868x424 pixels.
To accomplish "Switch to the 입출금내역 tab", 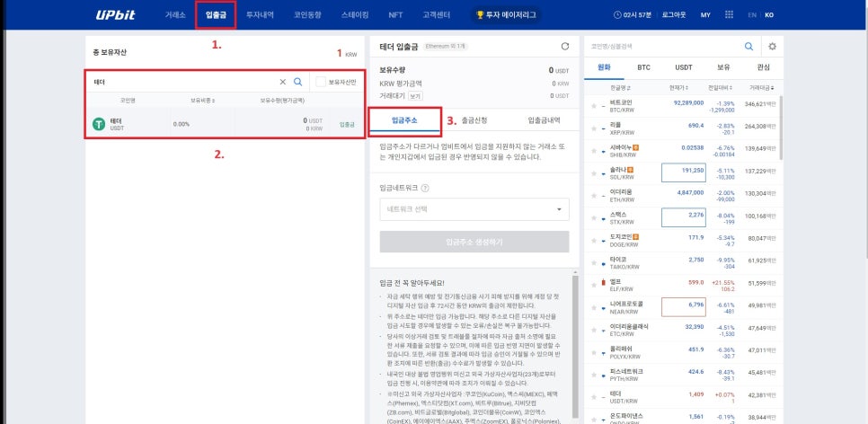I will [545, 120].
